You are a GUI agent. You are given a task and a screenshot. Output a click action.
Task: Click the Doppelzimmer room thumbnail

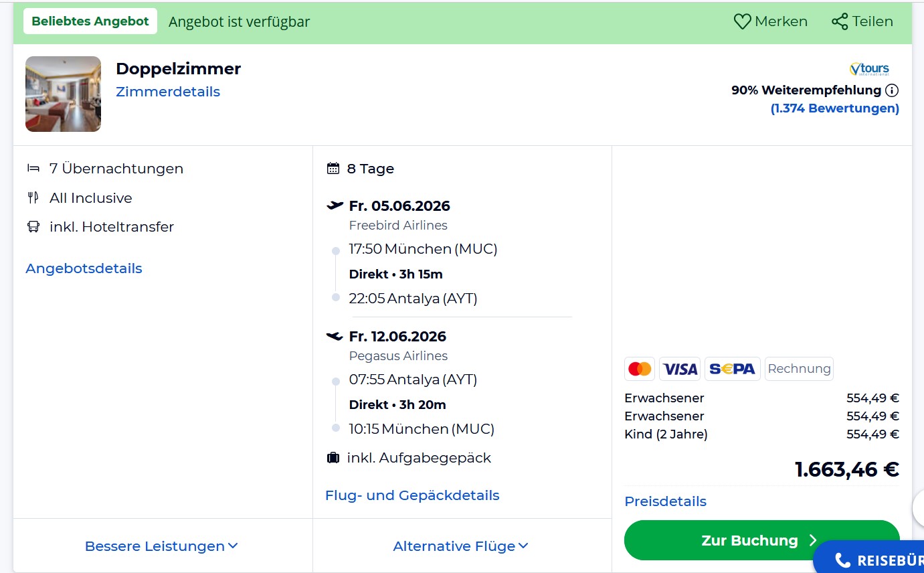coord(64,94)
